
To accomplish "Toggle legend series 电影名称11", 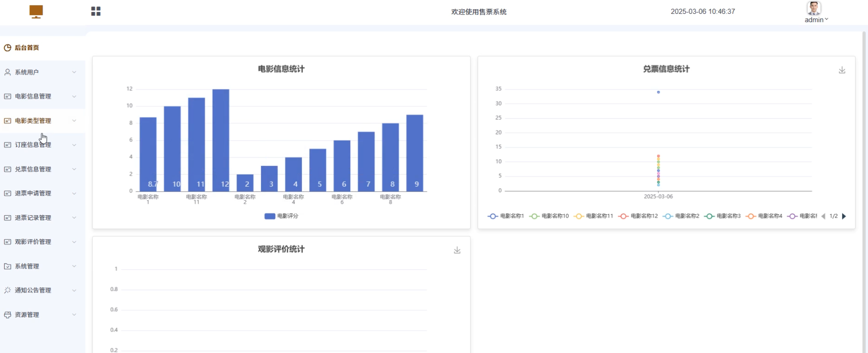I will pyautogui.click(x=594, y=216).
